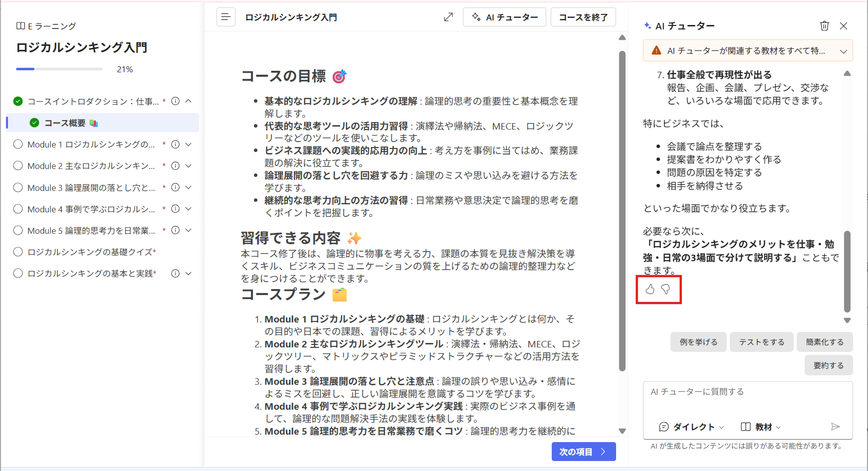Expand Module 4 chevron

(189, 209)
